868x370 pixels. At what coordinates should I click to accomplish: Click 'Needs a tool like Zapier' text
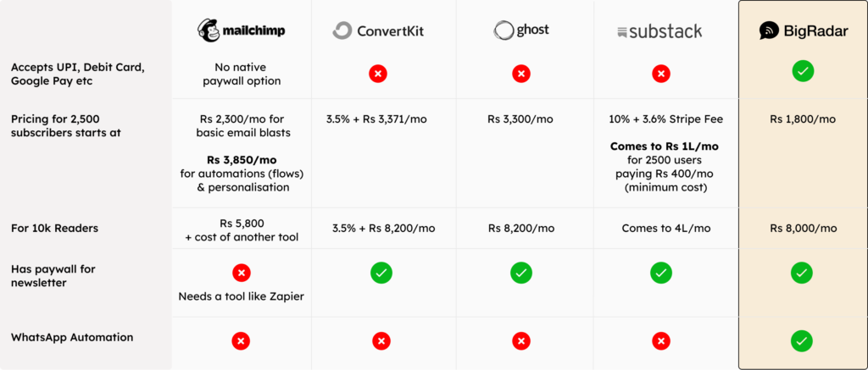(242, 296)
